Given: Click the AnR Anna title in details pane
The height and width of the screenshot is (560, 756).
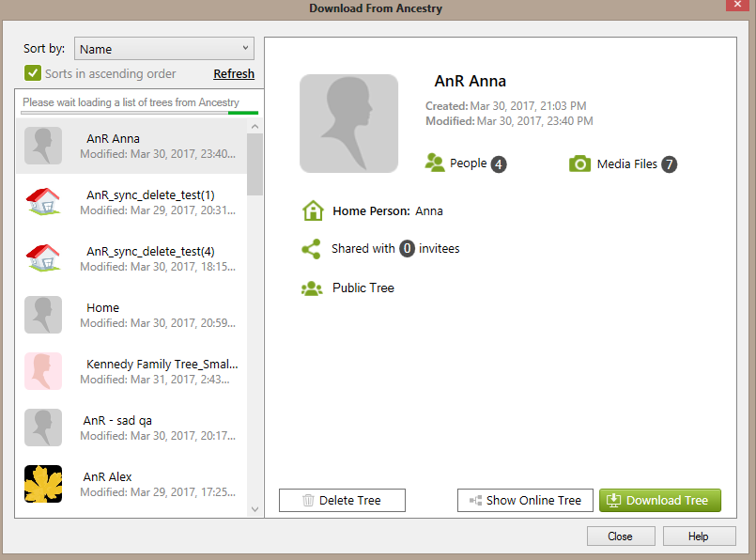Looking at the screenshot, I should 471,81.
